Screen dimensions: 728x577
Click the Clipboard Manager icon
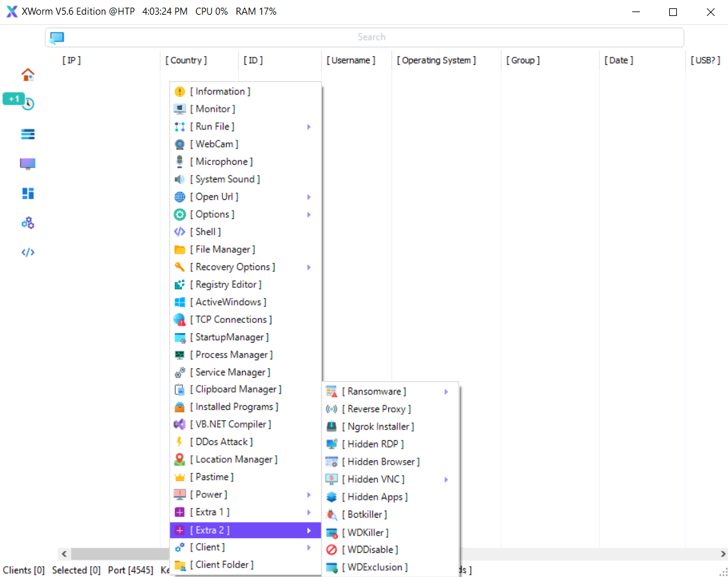179,389
